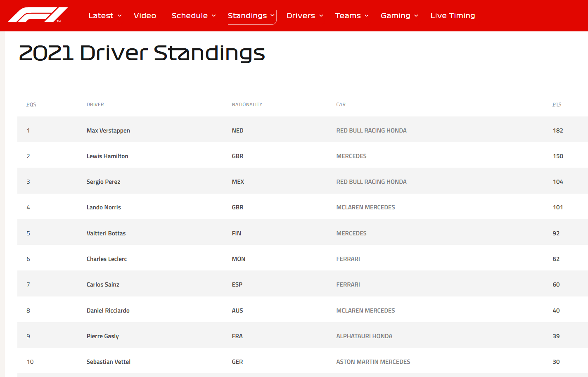
Task: Select the 92 points value for Bottas
Action: tap(556, 233)
